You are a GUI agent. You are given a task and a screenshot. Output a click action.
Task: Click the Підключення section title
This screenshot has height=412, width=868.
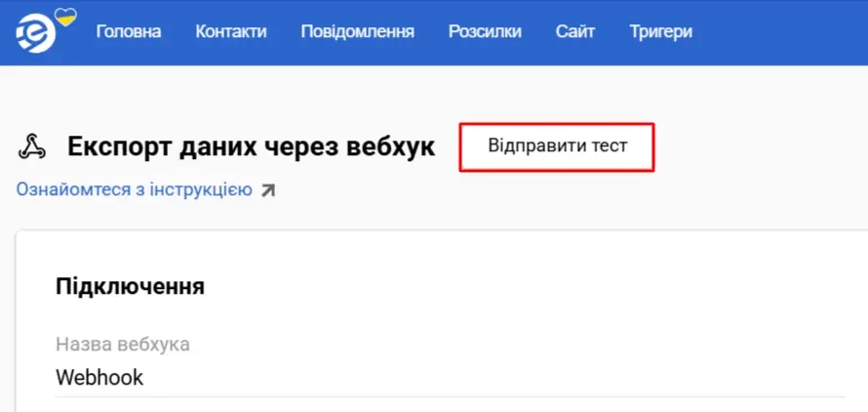[130, 287]
